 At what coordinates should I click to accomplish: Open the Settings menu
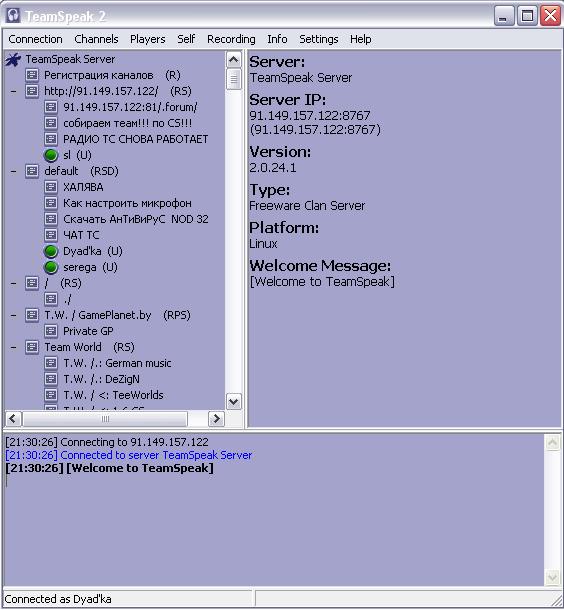(x=319, y=39)
